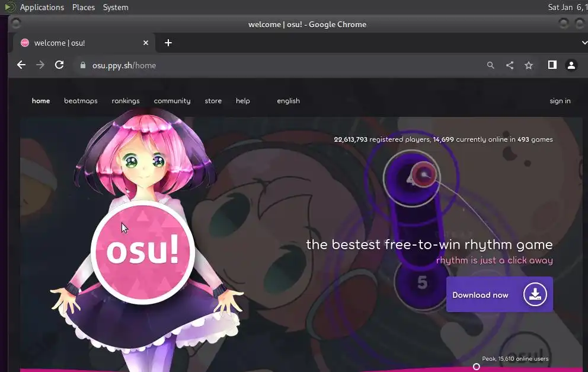The image size is (588, 372).
Task: Click the big pink osu! logo
Action: [142, 251]
